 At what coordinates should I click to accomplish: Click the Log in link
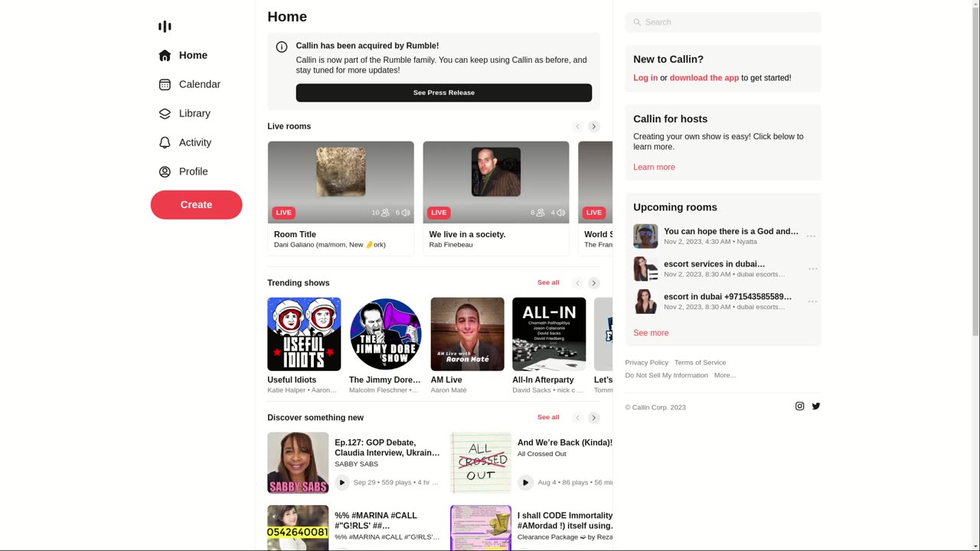[645, 78]
